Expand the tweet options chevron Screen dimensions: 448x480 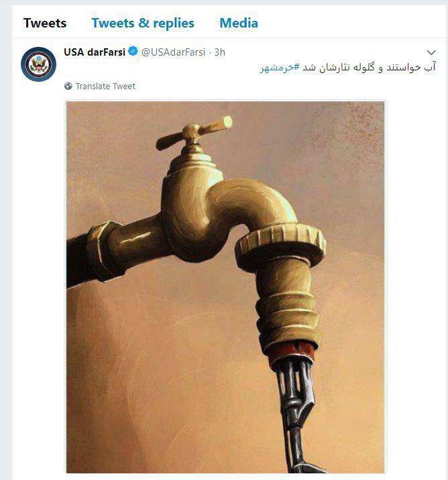(x=431, y=52)
